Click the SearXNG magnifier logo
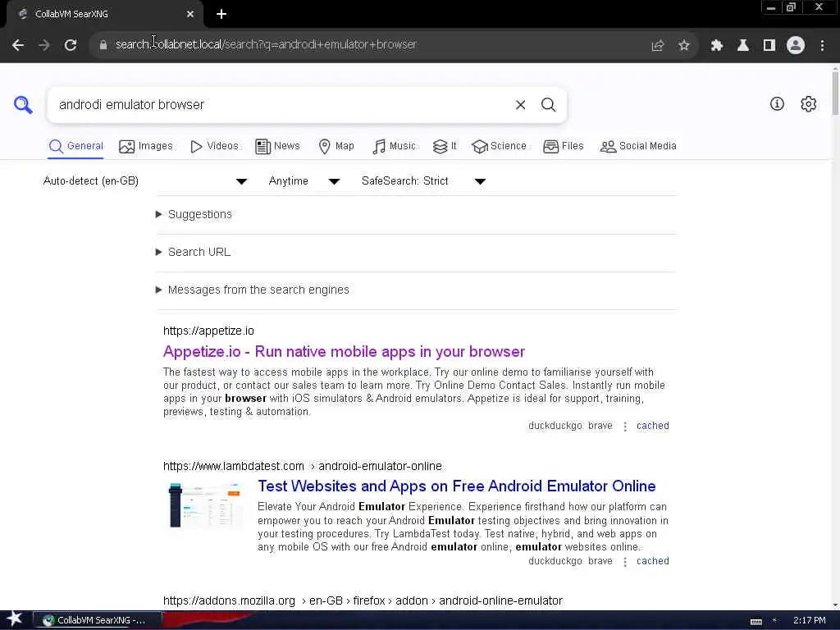This screenshot has height=630, width=840. pyautogui.click(x=23, y=104)
